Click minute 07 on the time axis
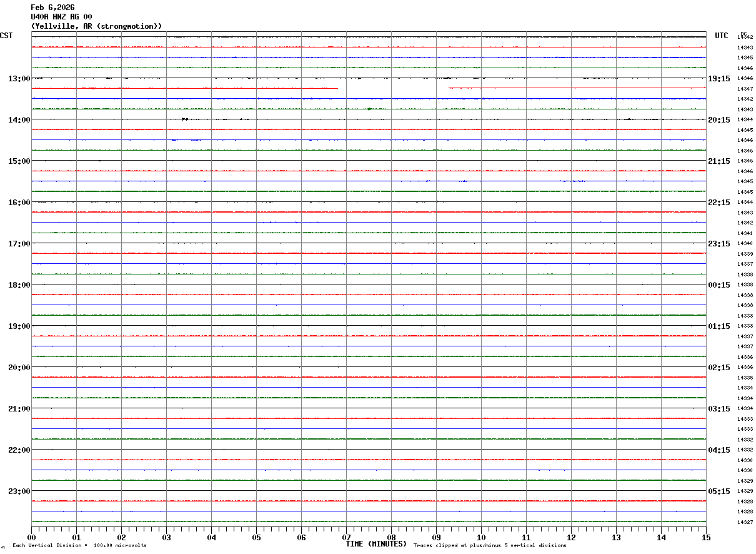Screen dimensions: 756x554 click(x=347, y=537)
